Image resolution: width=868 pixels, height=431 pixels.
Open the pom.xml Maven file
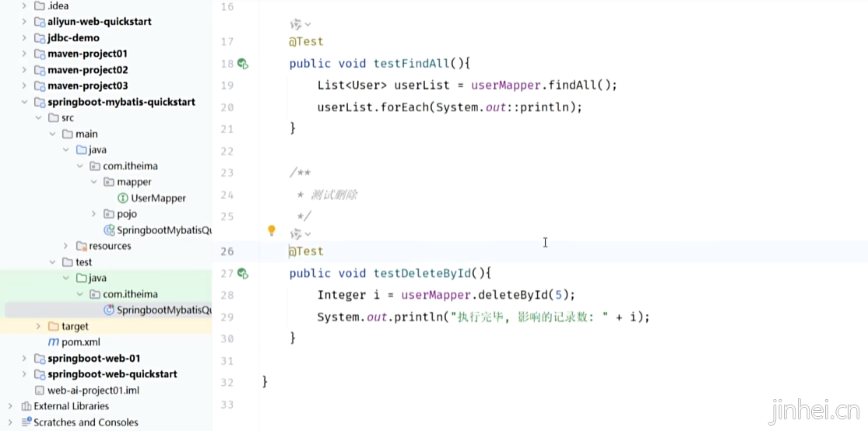point(80,342)
